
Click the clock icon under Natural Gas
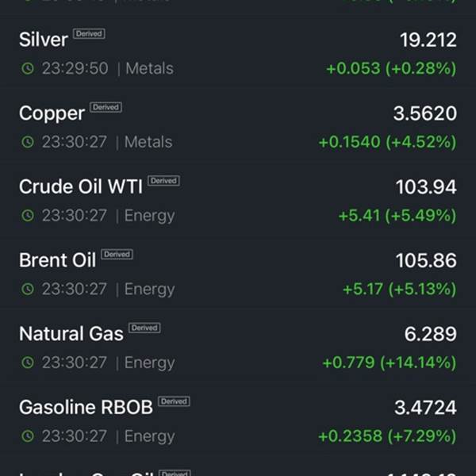click(28, 363)
